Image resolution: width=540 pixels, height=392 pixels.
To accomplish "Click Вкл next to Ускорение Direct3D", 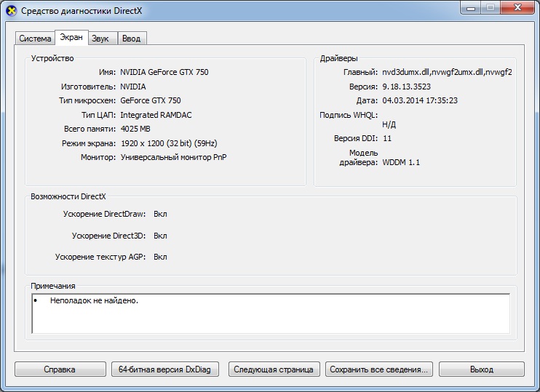I will (160, 236).
